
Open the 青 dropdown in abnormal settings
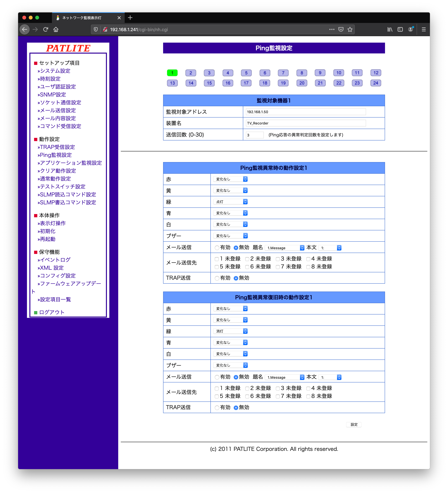[230, 213]
